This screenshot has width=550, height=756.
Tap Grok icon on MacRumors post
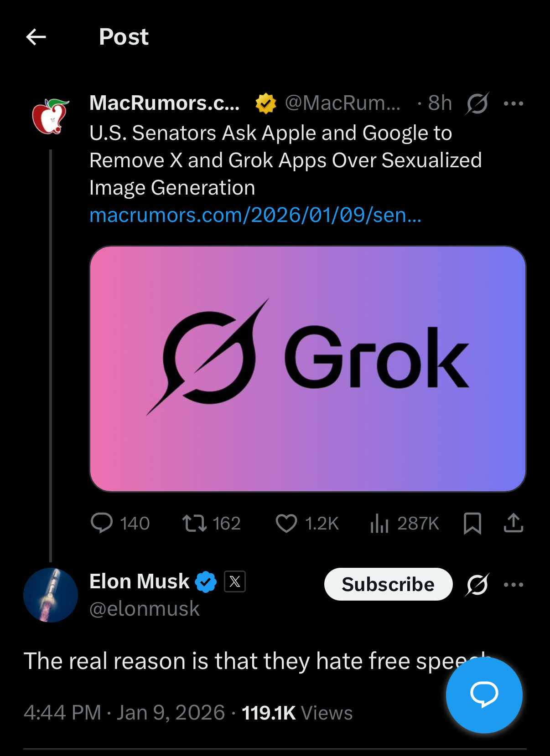coord(477,103)
